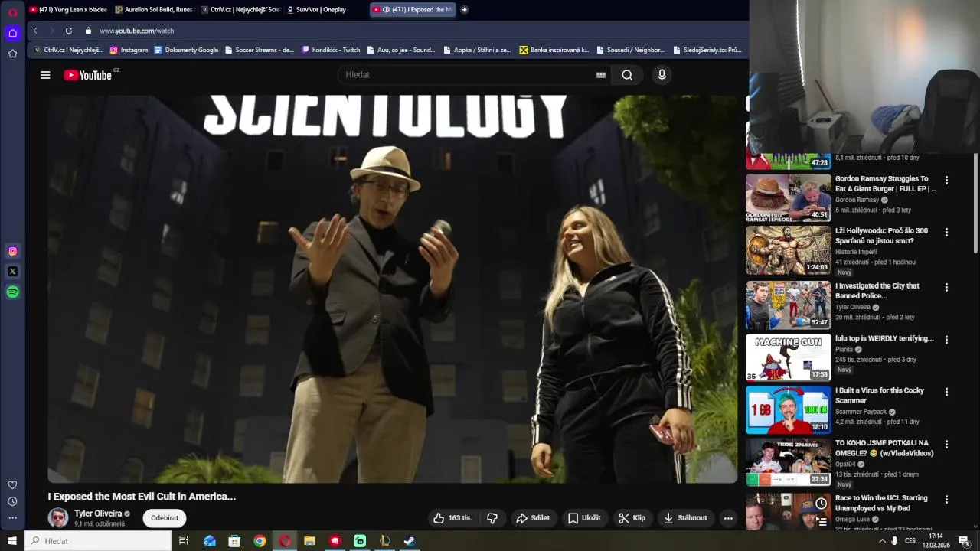
Task: Open options for lulu top video
Action: (946, 340)
